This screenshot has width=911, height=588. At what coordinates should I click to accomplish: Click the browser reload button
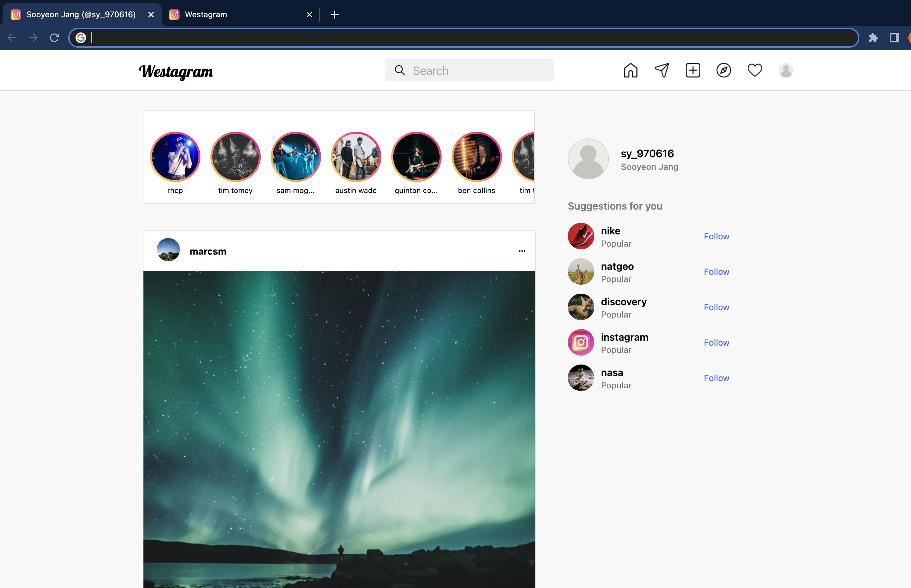(55, 37)
